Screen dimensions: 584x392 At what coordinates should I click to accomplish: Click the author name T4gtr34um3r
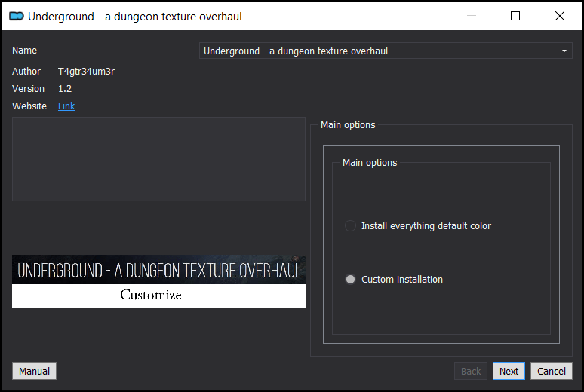(87, 72)
